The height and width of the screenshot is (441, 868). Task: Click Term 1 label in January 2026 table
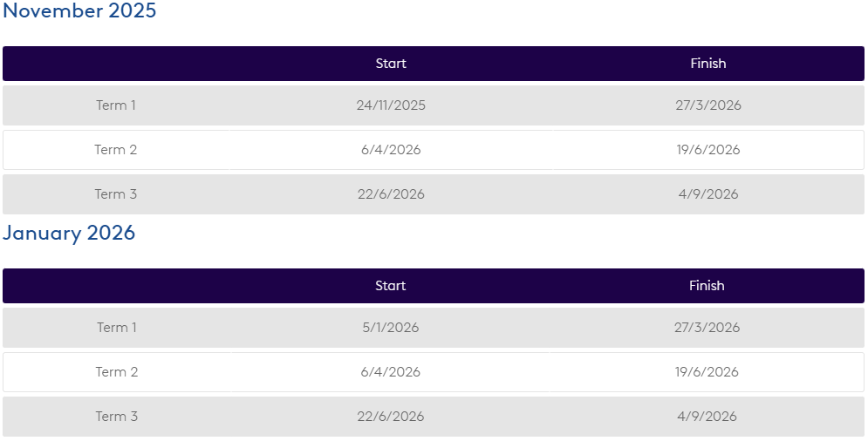pyautogui.click(x=117, y=328)
